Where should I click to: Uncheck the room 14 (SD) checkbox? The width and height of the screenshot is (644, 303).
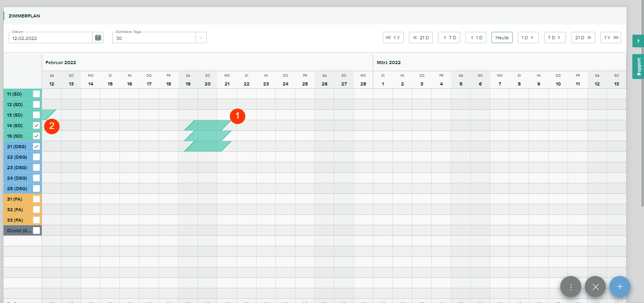point(36,125)
